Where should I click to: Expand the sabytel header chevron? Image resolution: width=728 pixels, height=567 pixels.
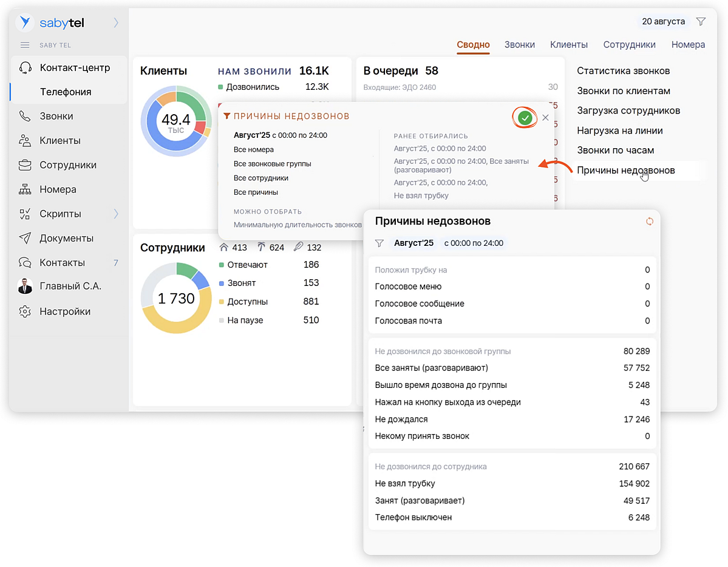[116, 23]
